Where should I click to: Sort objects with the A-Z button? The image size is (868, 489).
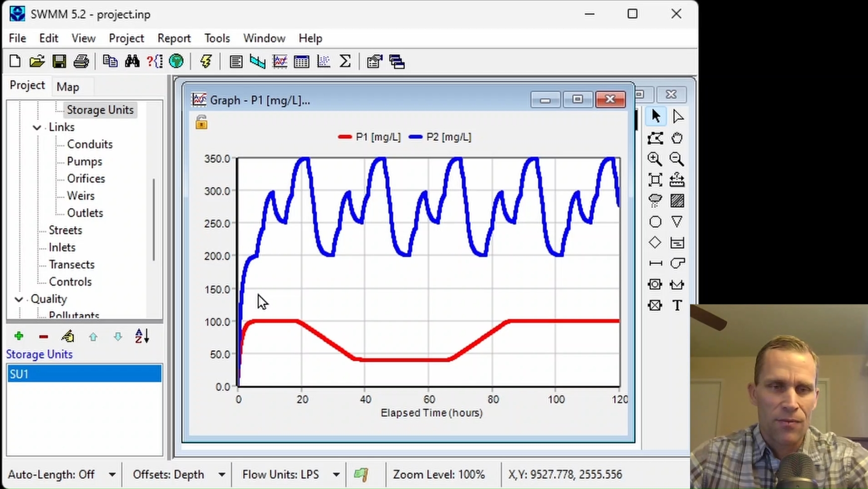pos(142,336)
